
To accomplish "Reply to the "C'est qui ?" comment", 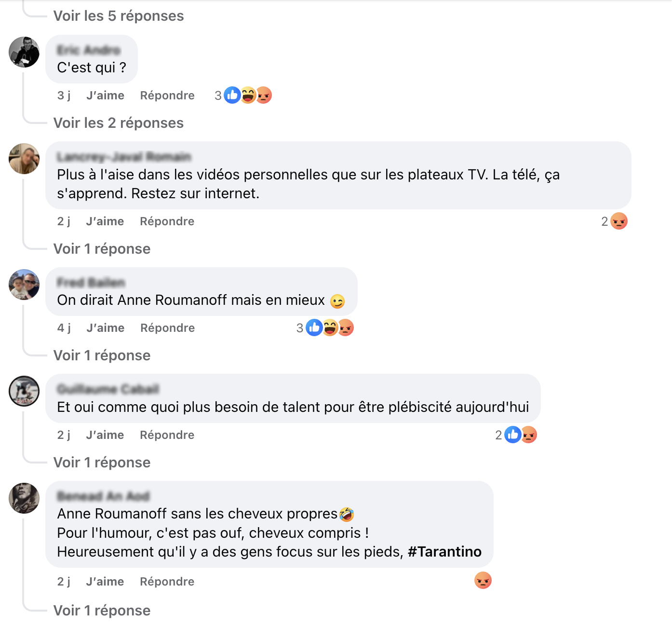I will 167,95.
